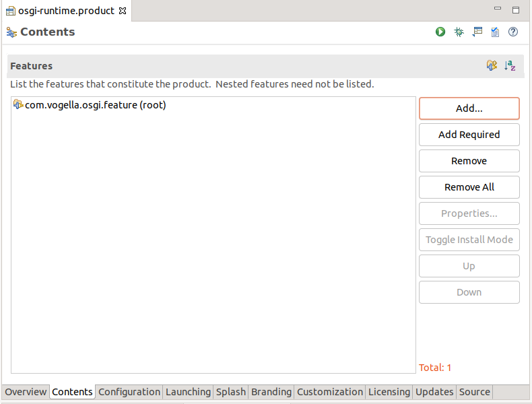The height and width of the screenshot is (404, 532).
Task: Launch the Eclipse application with the green run icon
Action: [x=440, y=32]
